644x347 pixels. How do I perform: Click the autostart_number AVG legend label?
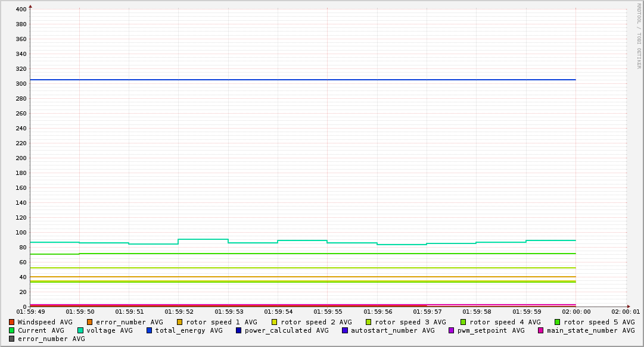(x=393, y=330)
